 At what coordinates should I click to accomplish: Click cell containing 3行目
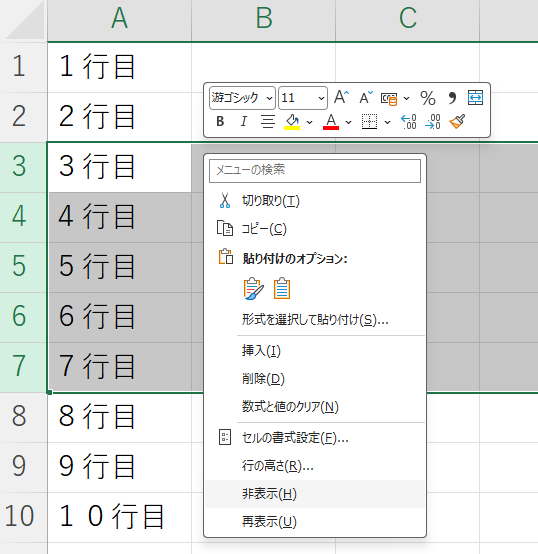119,167
